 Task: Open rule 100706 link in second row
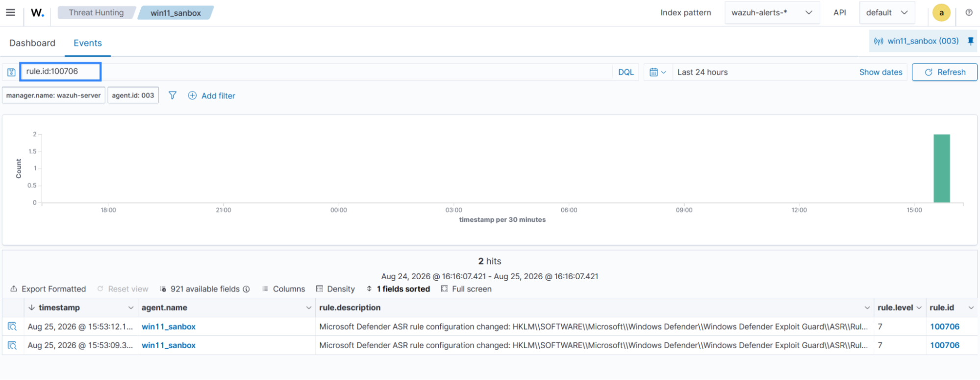(944, 345)
